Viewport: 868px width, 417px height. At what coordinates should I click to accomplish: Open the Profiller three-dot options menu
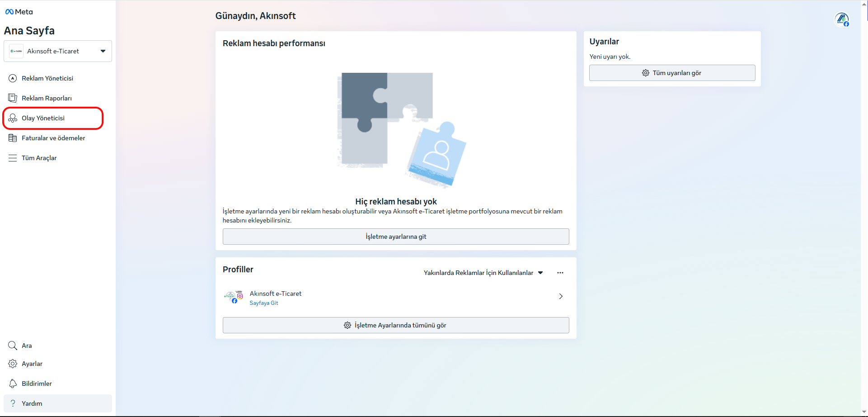(560, 273)
